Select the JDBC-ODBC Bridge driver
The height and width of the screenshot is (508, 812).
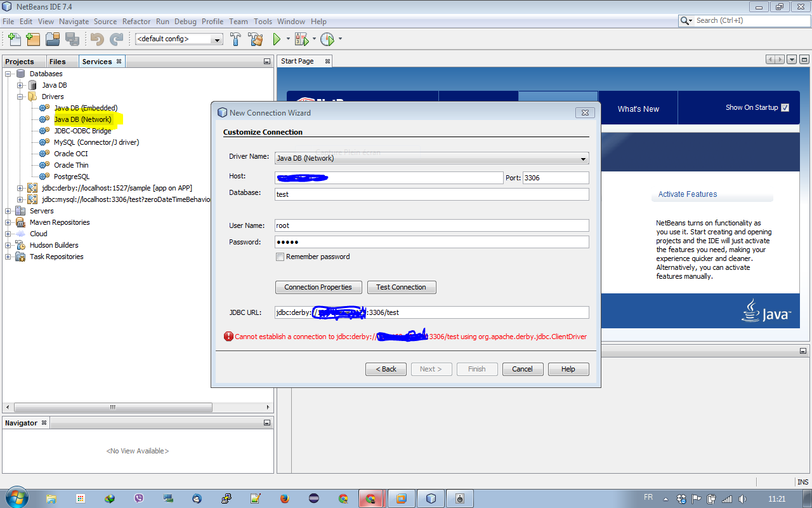pyautogui.click(x=82, y=131)
